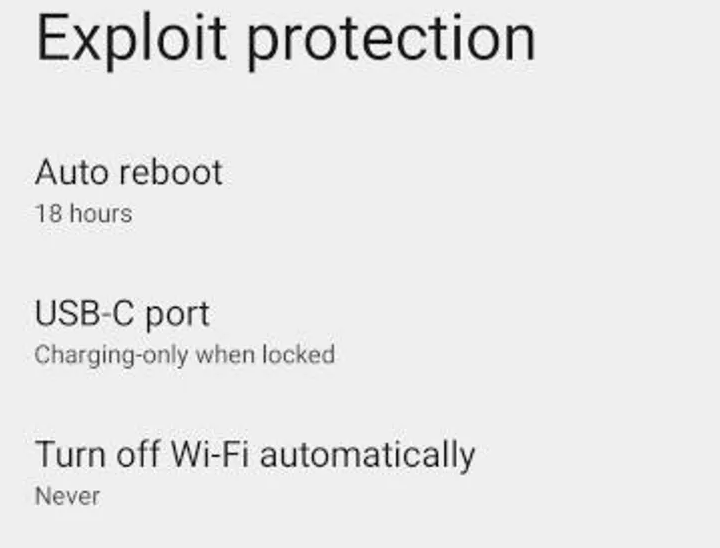Click the word "Exploit" in the title
Image resolution: width=720 pixels, height=548 pixels.
coord(130,38)
